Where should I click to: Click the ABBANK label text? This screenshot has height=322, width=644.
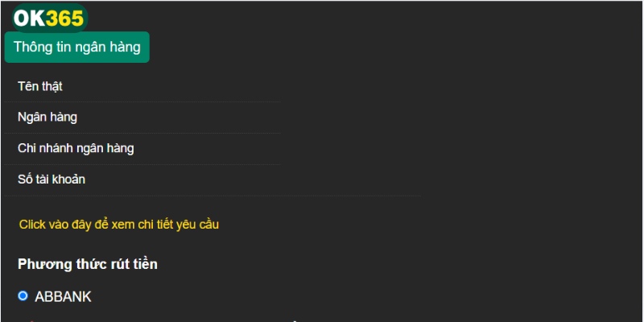pyautogui.click(x=63, y=297)
